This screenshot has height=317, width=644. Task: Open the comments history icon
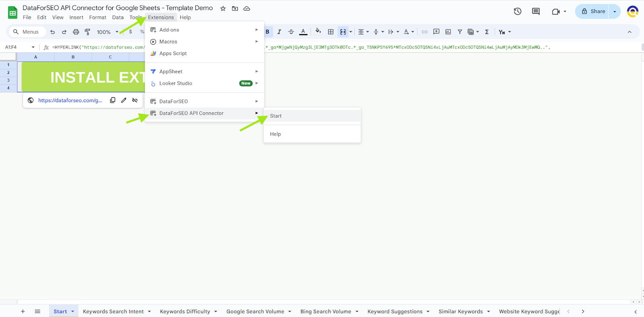pos(536,11)
